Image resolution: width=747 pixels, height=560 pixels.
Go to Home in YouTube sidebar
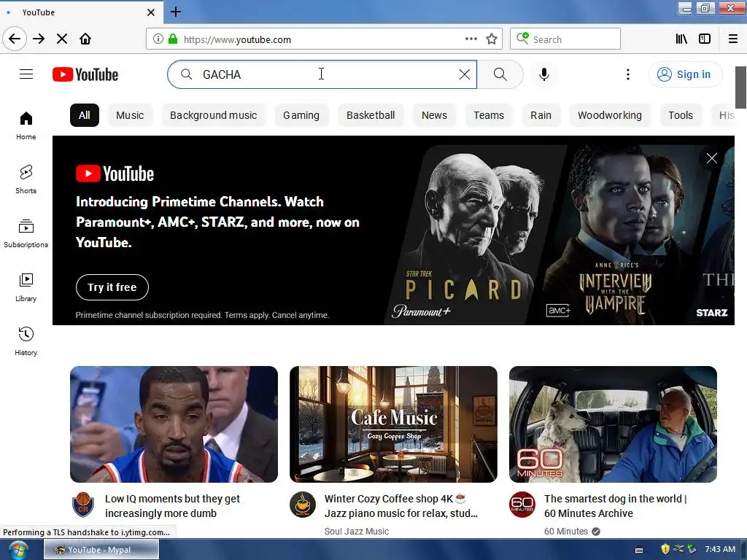pyautogui.click(x=26, y=125)
